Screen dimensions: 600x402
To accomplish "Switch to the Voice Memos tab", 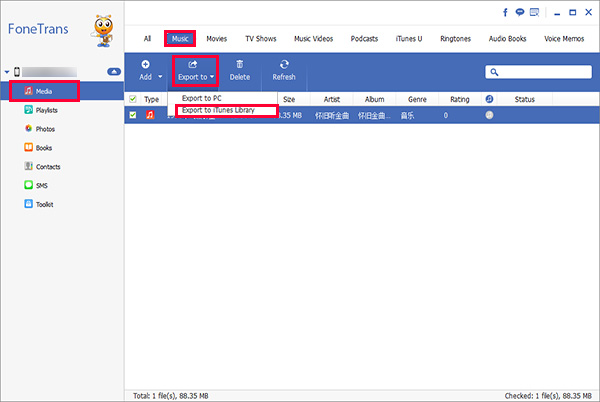I will pyautogui.click(x=564, y=39).
